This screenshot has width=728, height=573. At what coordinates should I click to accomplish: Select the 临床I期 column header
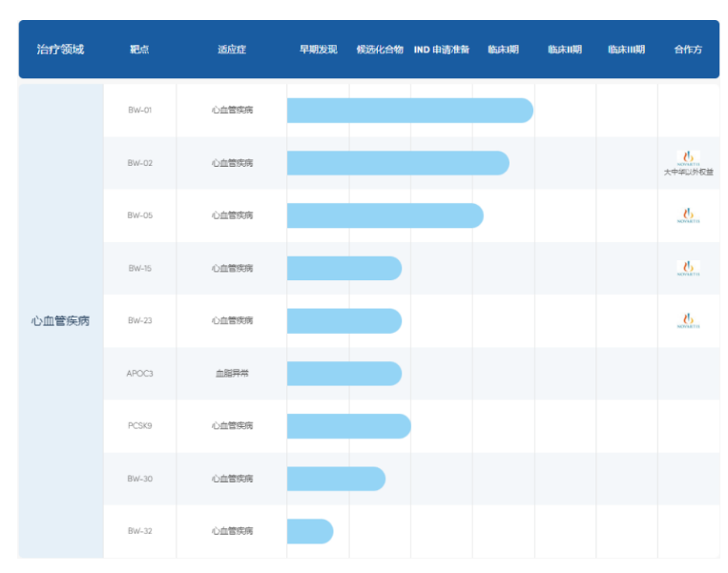(x=503, y=50)
